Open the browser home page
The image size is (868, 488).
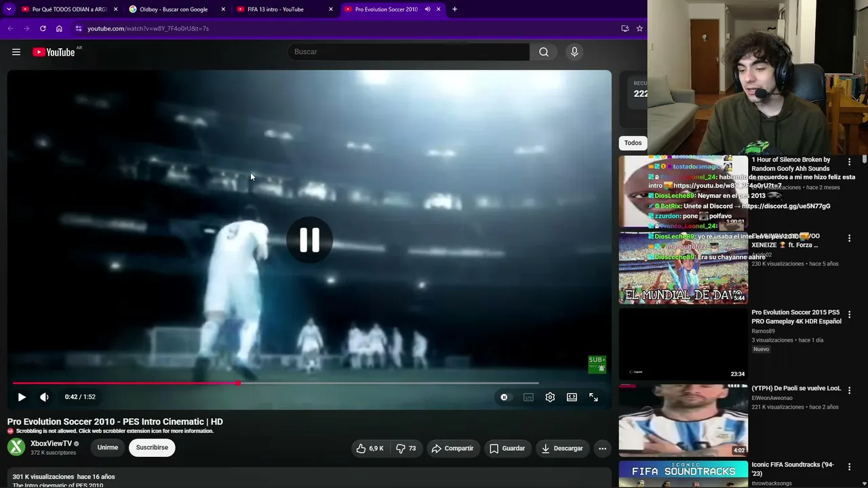pos(59,28)
